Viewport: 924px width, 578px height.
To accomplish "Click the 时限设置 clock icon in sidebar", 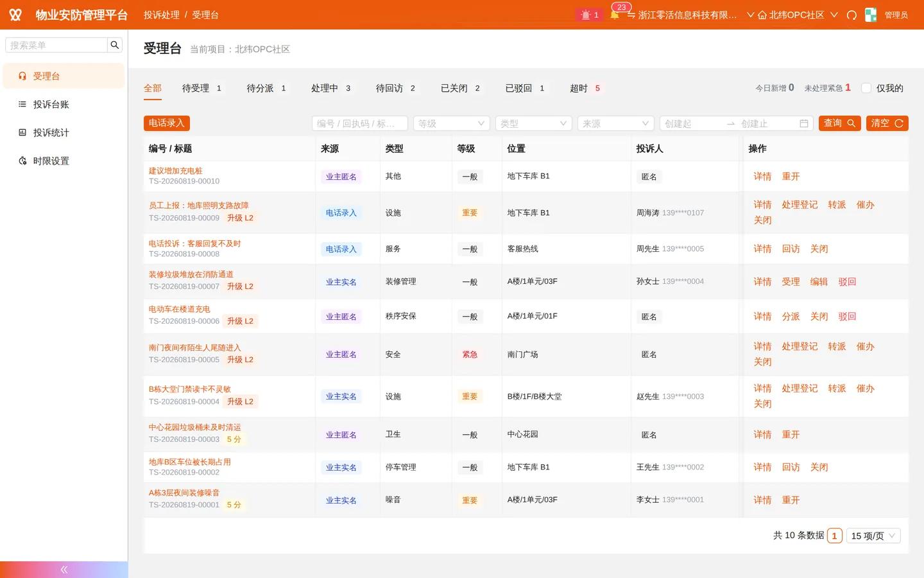I will tap(22, 161).
